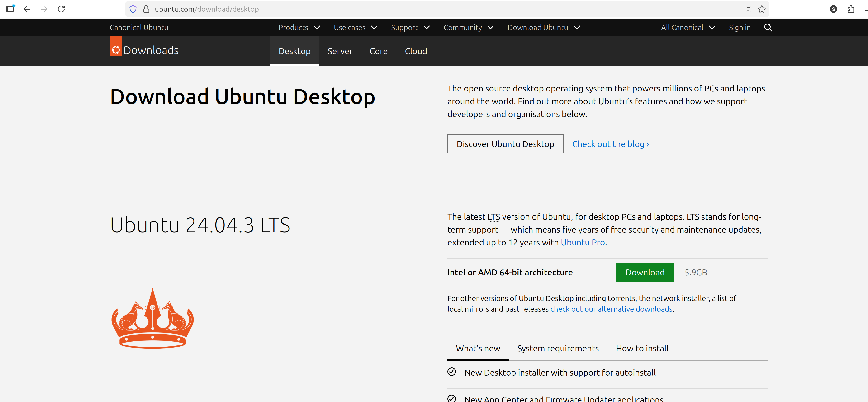Screen dimensions: 868x402
Task: Open the account profile 'S' icon
Action: point(833,9)
